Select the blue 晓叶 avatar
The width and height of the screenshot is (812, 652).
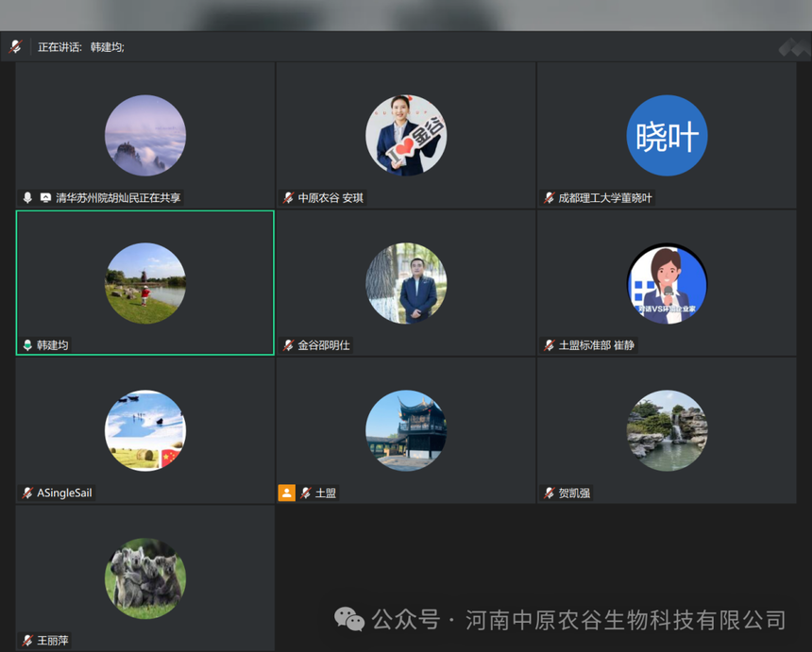(667, 136)
